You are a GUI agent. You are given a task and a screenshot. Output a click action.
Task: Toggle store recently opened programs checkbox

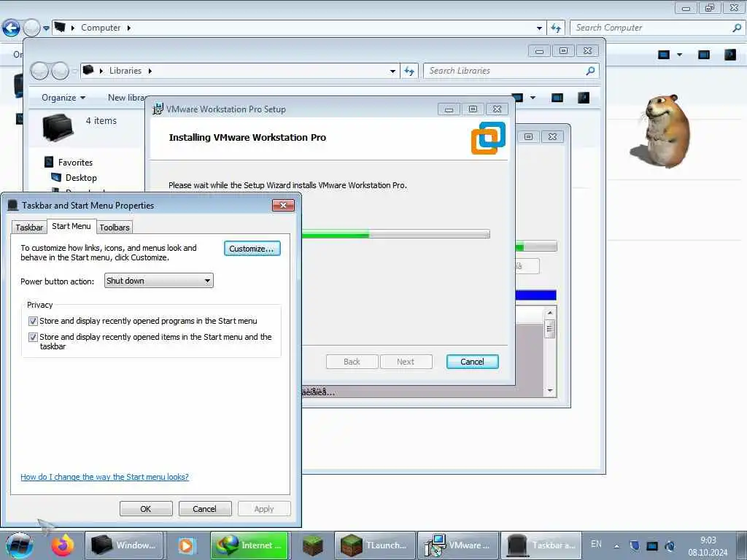tap(33, 321)
